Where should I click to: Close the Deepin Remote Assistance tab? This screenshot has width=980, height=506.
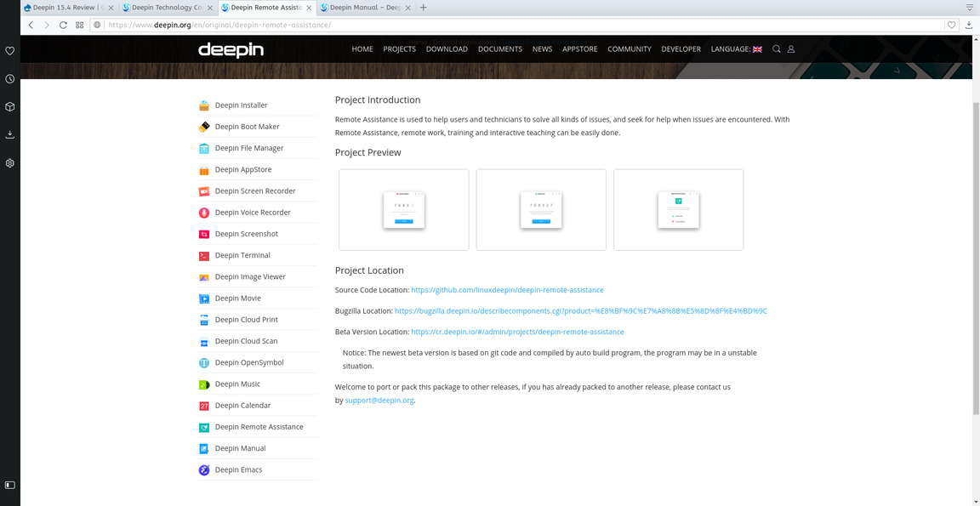click(x=310, y=8)
